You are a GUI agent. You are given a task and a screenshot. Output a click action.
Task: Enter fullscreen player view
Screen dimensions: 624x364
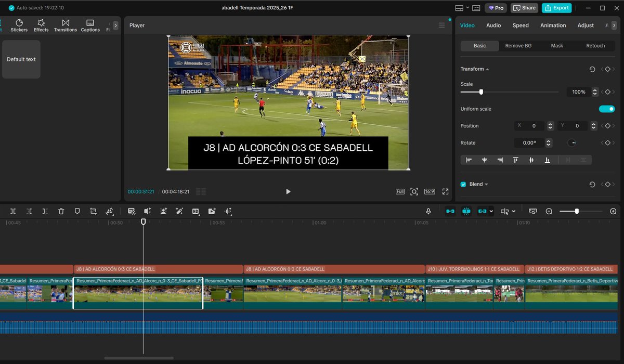(446, 191)
